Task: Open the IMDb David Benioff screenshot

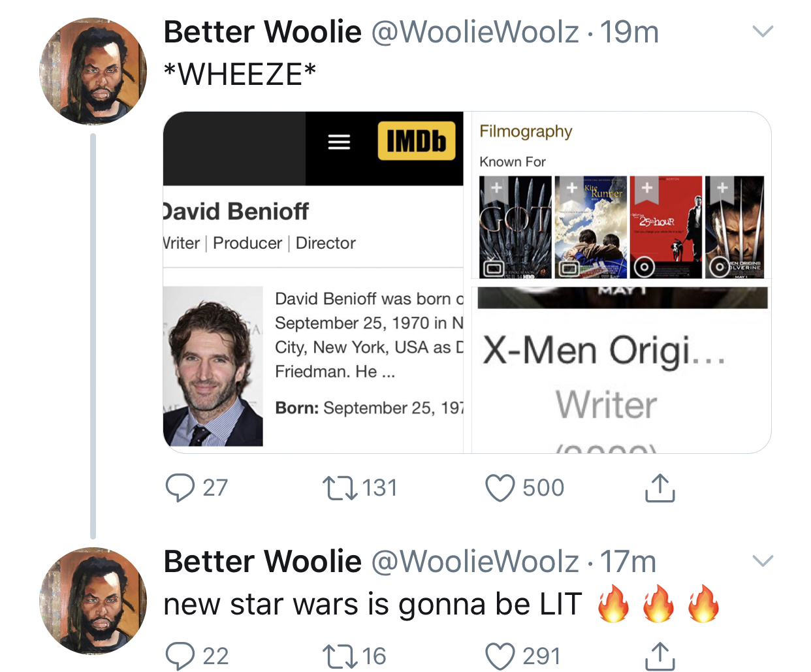Action: (x=313, y=282)
